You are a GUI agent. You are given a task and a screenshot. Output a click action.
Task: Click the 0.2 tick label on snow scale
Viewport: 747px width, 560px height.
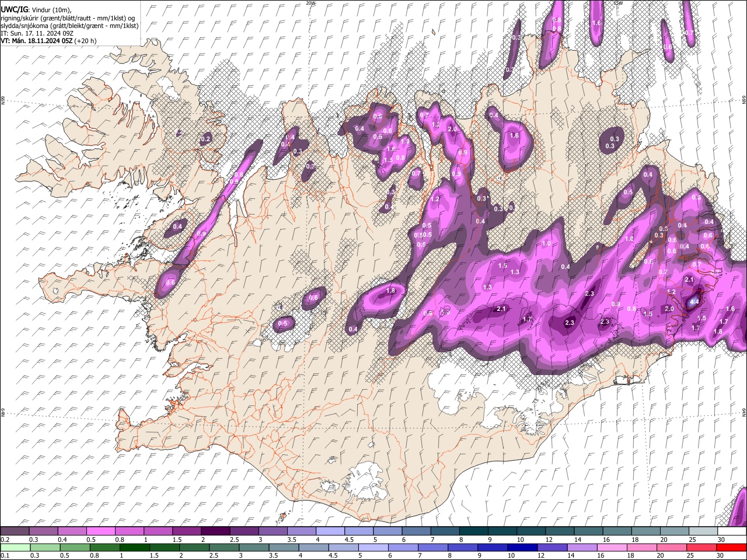(4, 540)
